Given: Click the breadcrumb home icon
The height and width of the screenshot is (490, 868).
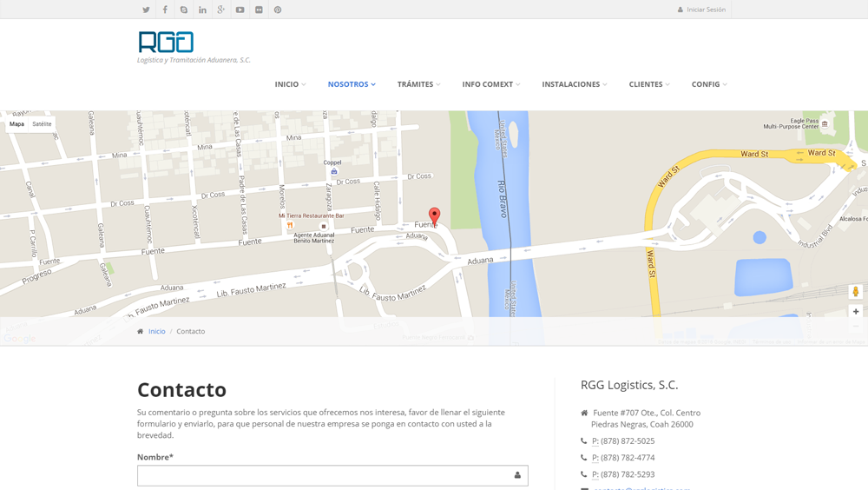Looking at the screenshot, I should (x=140, y=332).
